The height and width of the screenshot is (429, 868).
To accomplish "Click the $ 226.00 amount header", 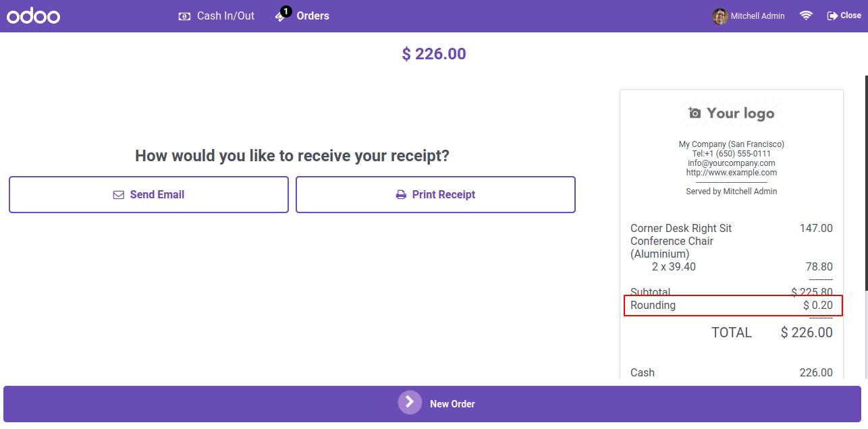I will [434, 54].
